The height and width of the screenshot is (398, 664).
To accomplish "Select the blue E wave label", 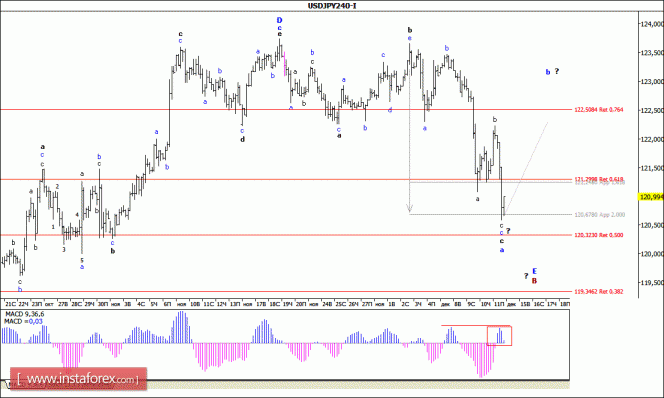I will 534,271.
